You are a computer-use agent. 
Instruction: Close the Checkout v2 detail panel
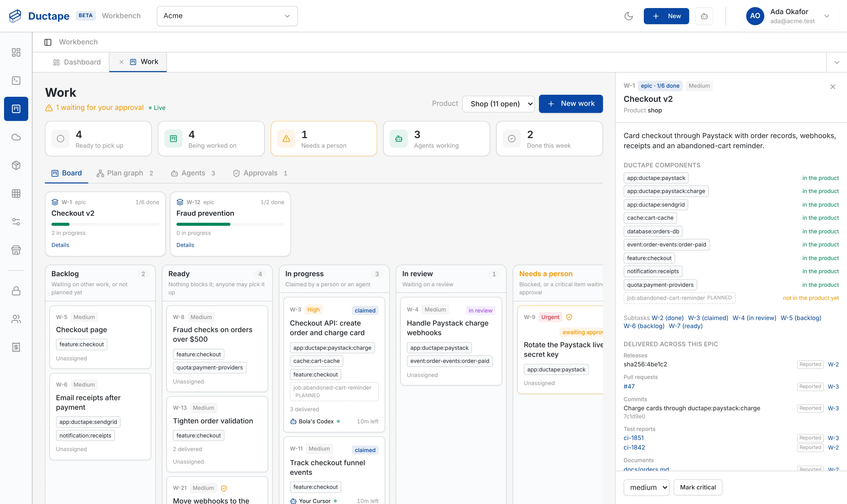tap(833, 87)
